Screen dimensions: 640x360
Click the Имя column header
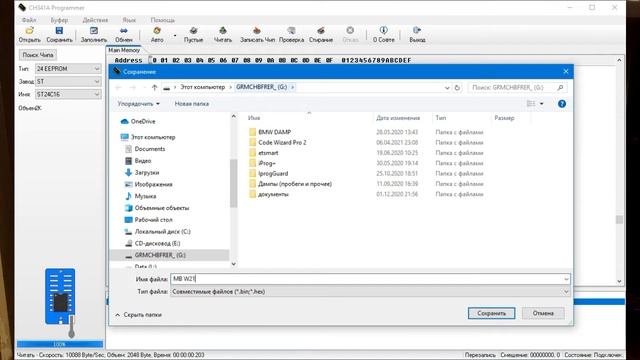254,118
